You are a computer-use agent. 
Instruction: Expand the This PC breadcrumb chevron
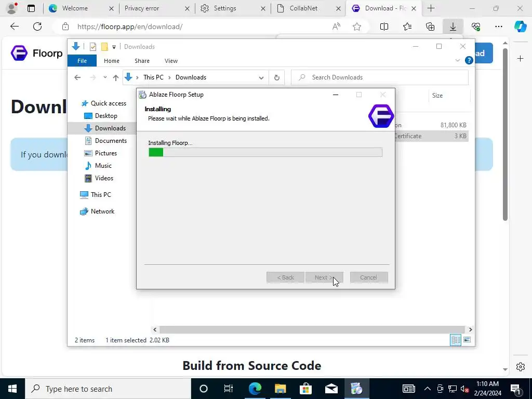pos(169,78)
